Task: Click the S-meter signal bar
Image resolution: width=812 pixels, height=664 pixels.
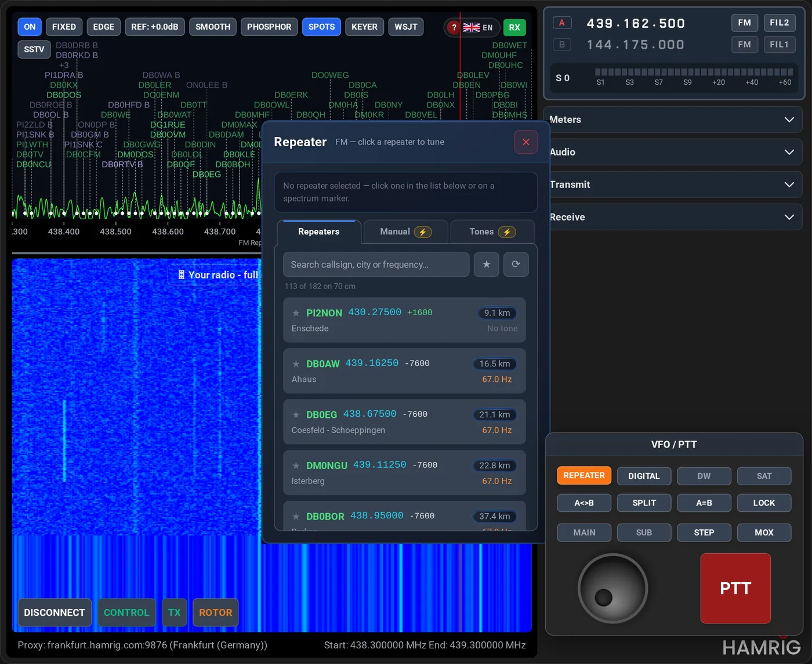Action: [x=694, y=72]
